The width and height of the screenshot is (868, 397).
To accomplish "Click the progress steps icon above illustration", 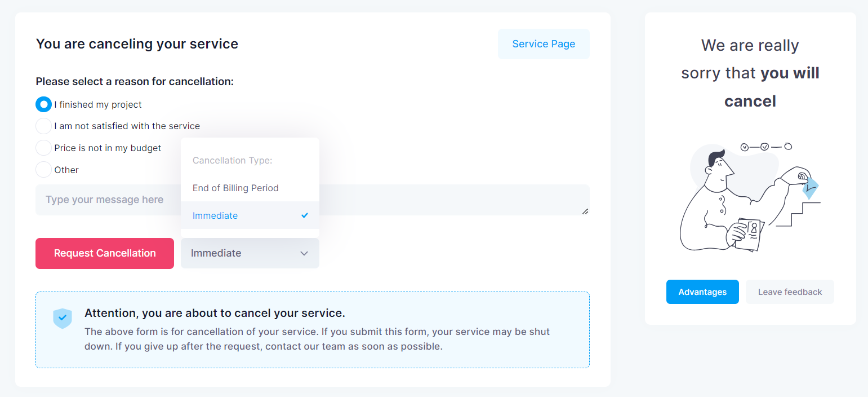I will [766, 147].
